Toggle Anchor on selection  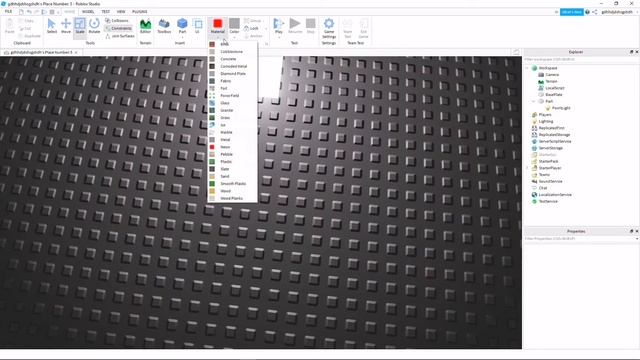(253, 36)
